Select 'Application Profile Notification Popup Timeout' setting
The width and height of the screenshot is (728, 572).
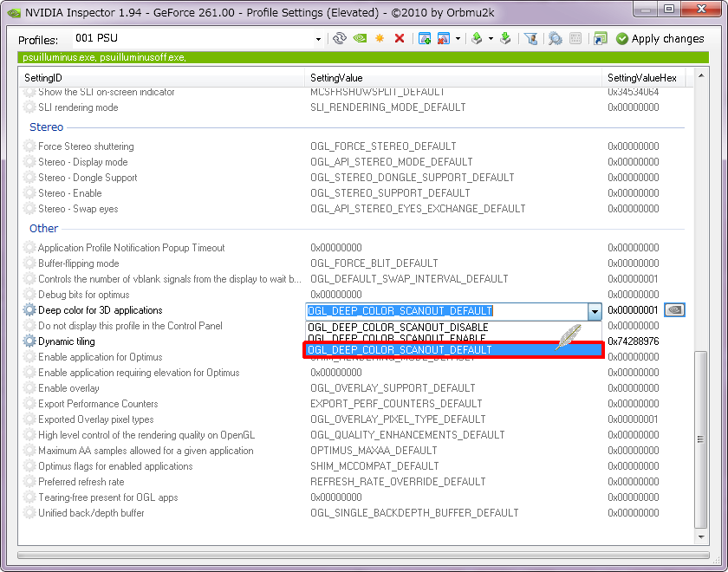point(132,248)
